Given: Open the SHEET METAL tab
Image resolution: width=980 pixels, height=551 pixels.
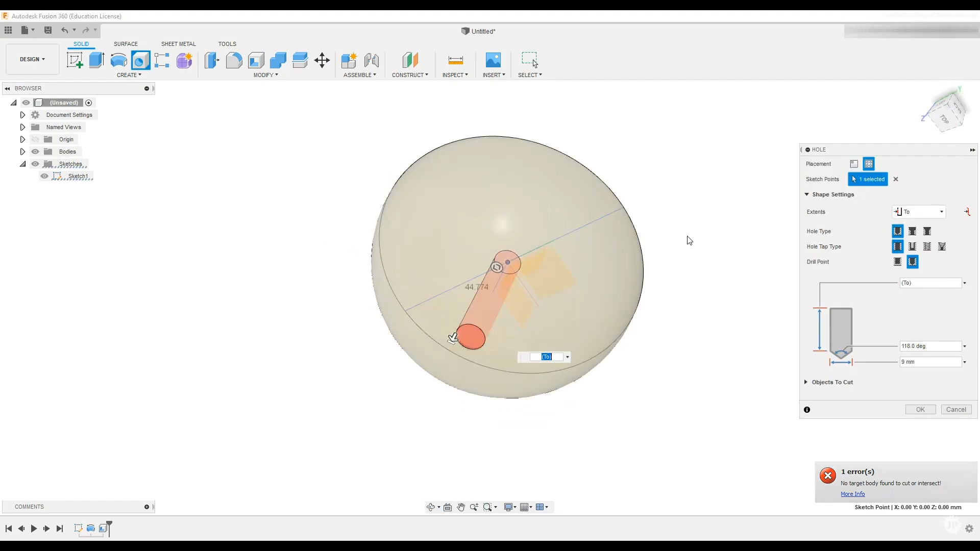Looking at the screenshot, I should coord(178,44).
